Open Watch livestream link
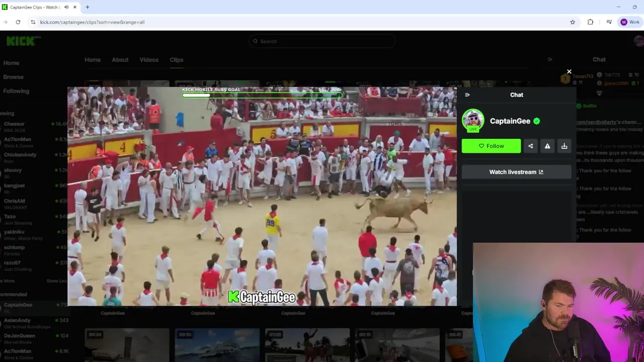Screen dimensions: 644x362 tap(516, 172)
